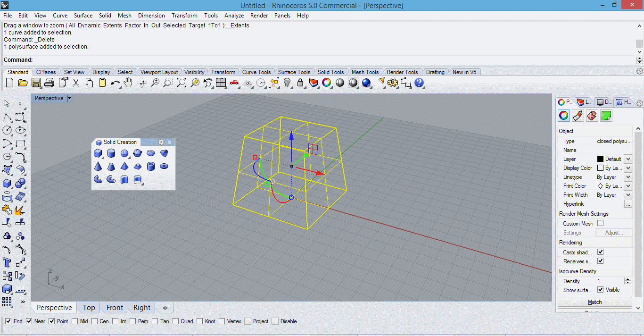Open the Layer dropdown in Properties
The width and height of the screenshot is (644, 336).
click(628, 159)
